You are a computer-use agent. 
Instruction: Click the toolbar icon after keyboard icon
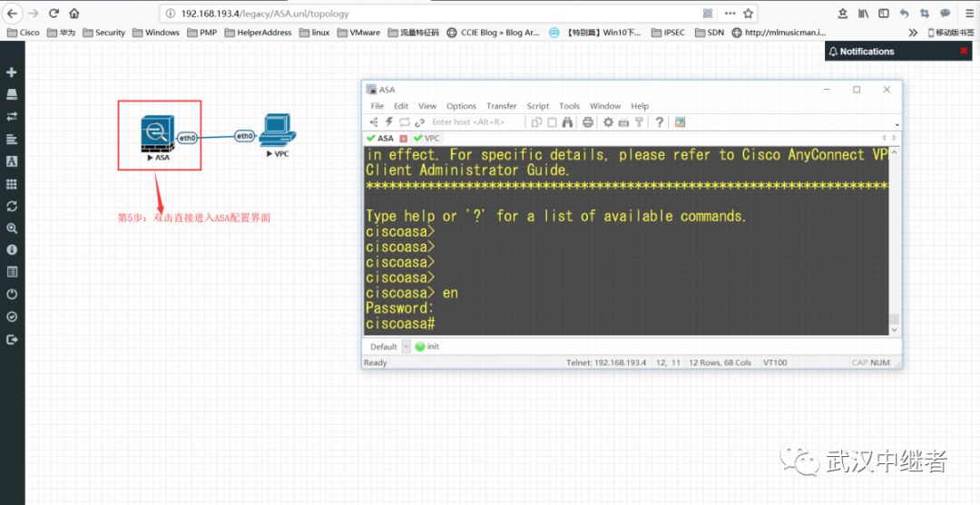pos(639,122)
